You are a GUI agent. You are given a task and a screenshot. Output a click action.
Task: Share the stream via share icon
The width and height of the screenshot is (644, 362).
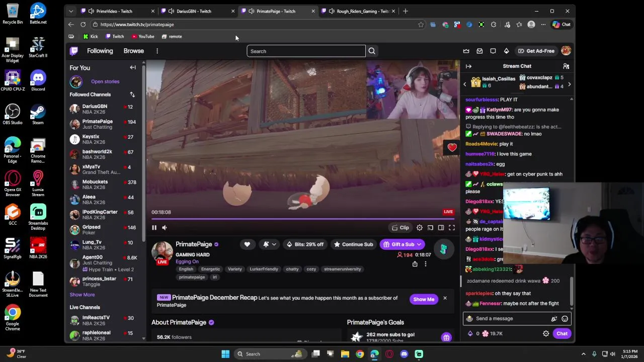click(415, 264)
